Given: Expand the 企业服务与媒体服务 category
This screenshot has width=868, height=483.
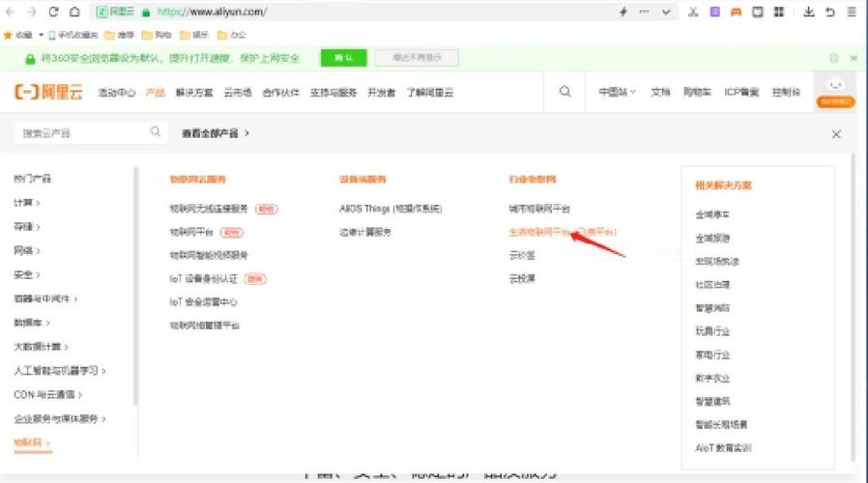Looking at the screenshot, I should click(x=60, y=419).
